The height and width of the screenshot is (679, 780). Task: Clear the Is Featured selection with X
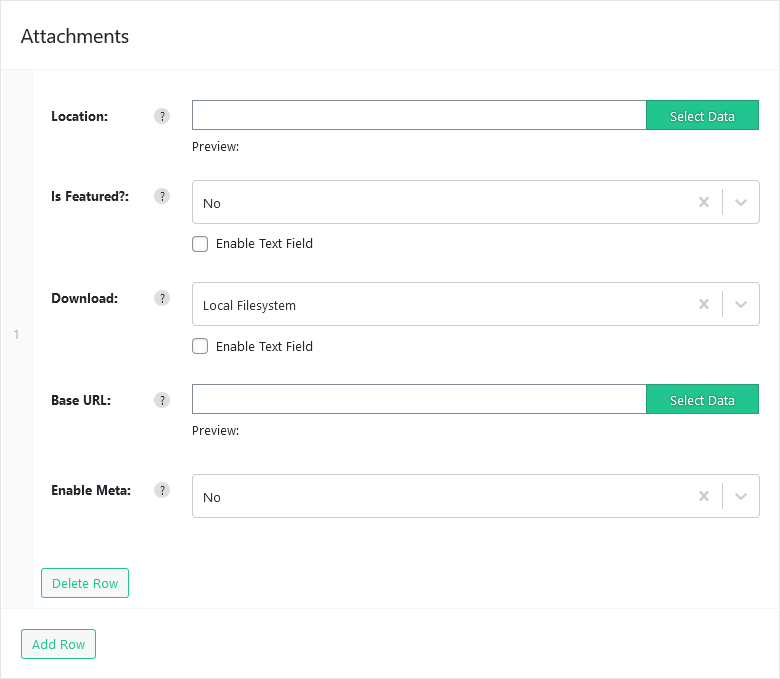(703, 202)
